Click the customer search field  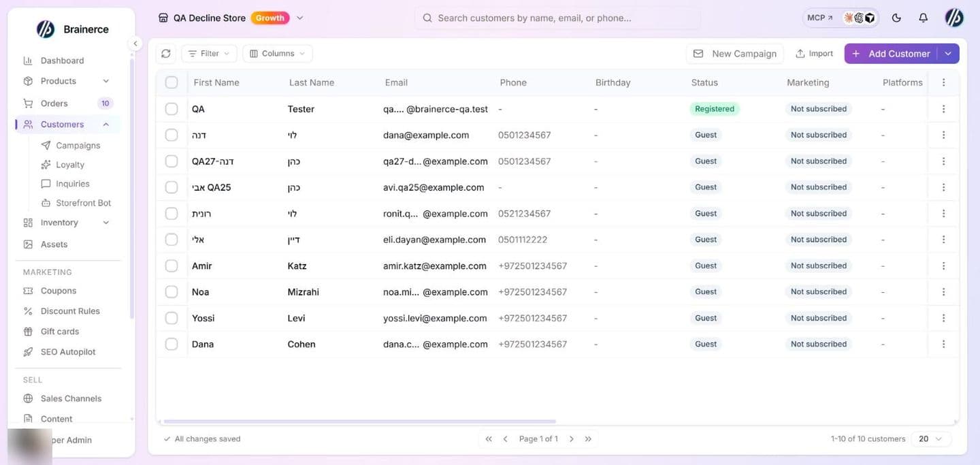(557, 18)
